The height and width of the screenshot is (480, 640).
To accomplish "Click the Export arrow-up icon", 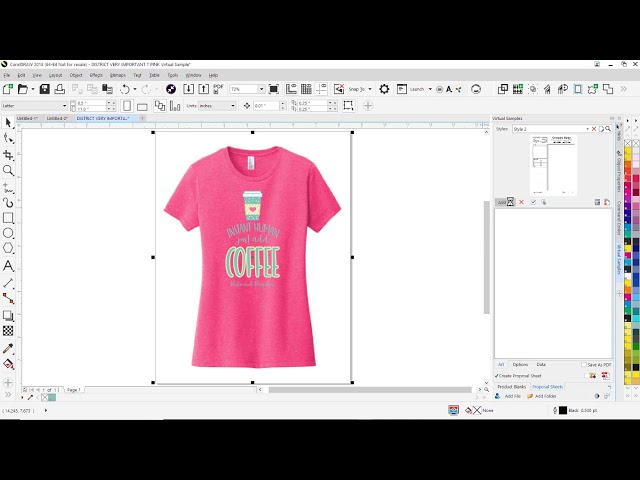I will coord(203,89).
